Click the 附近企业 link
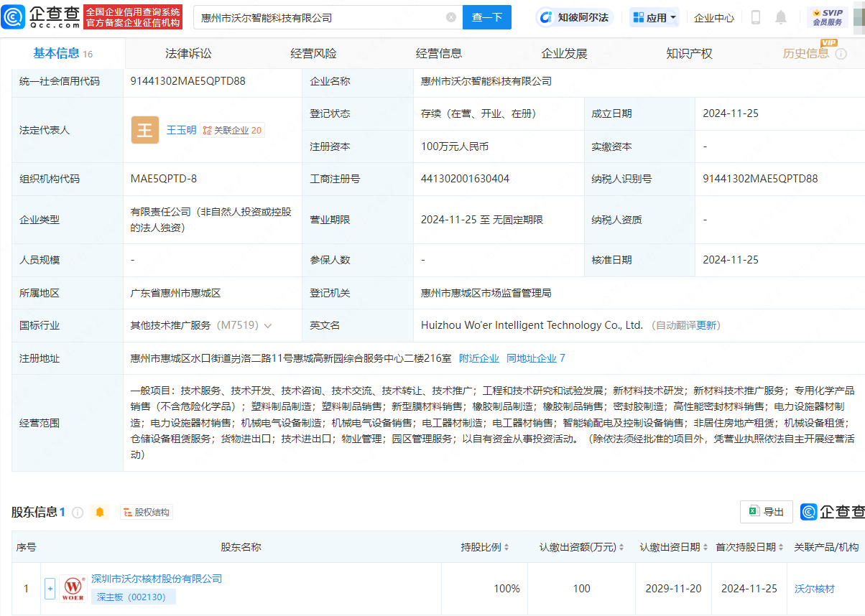Image resolution: width=865 pixels, height=616 pixels. 478,358
